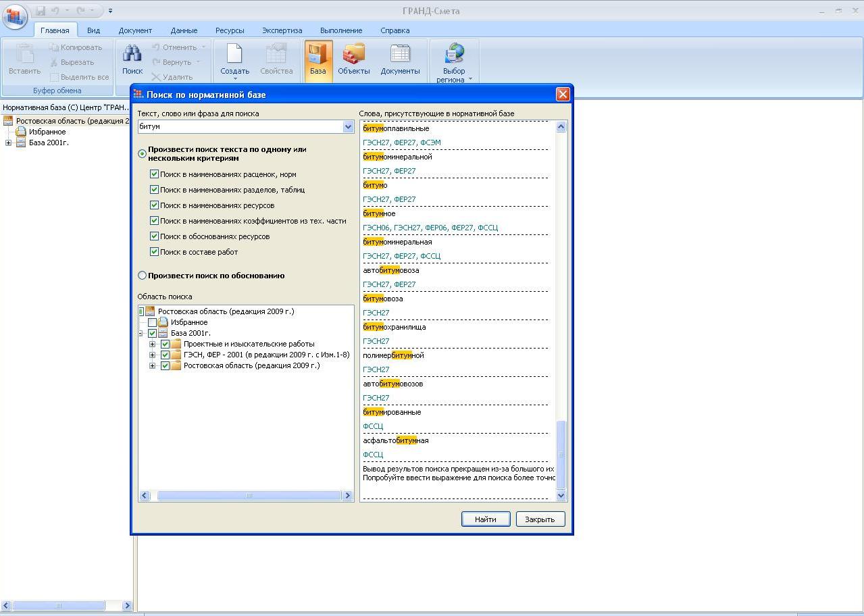864x616 pixels.
Task: Open the Отменить dropdown arrow
Action: 203,47
